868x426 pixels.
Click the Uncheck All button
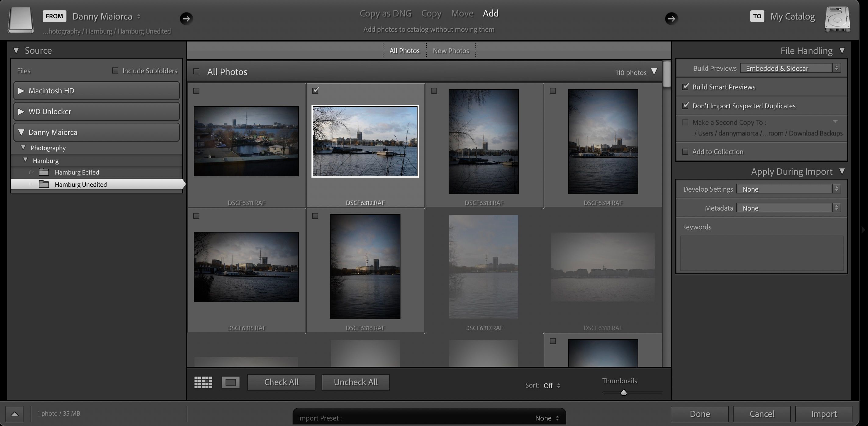[355, 382]
